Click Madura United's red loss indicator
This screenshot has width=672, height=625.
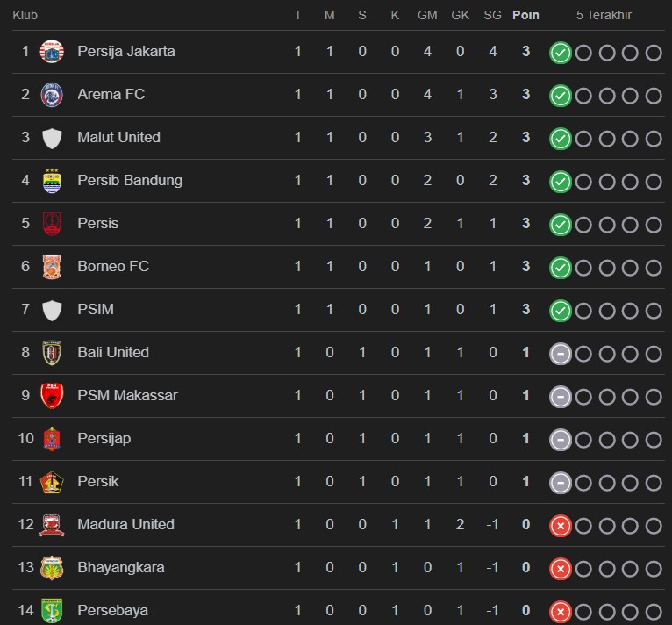tap(561, 526)
